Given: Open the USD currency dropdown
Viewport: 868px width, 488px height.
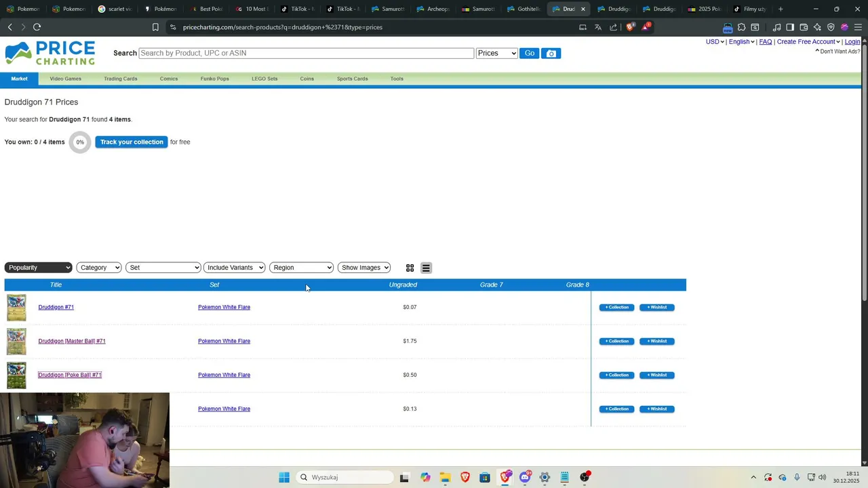Looking at the screenshot, I should point(715,42).
